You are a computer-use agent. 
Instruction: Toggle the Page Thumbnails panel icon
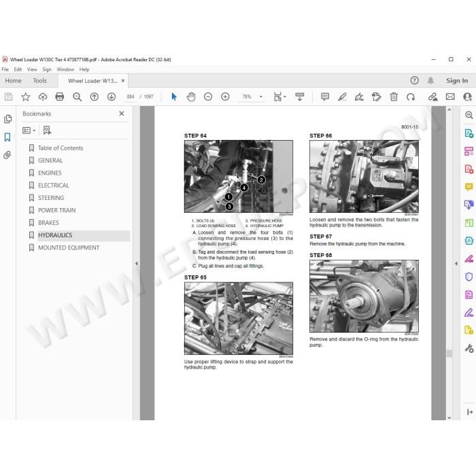click(x=7, y=119)
